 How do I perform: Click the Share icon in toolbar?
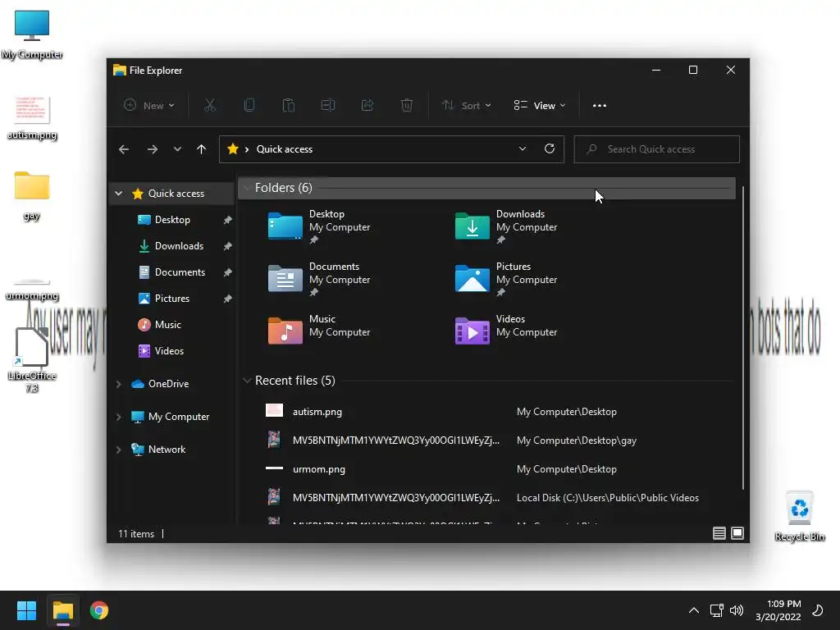pos(367,106)
